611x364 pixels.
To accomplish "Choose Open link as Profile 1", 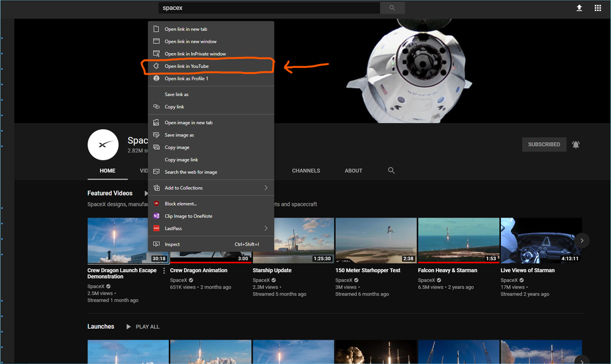I will [x=211, y=78].
